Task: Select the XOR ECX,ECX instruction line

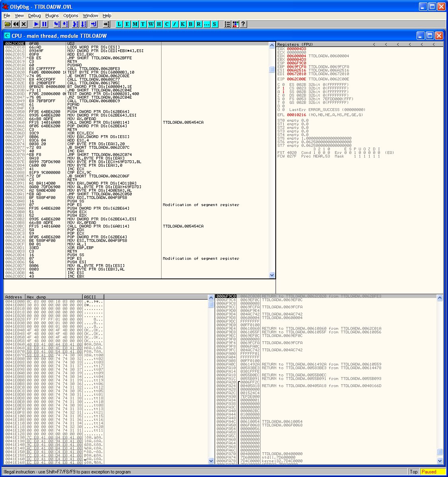Action: pos(136,133)
